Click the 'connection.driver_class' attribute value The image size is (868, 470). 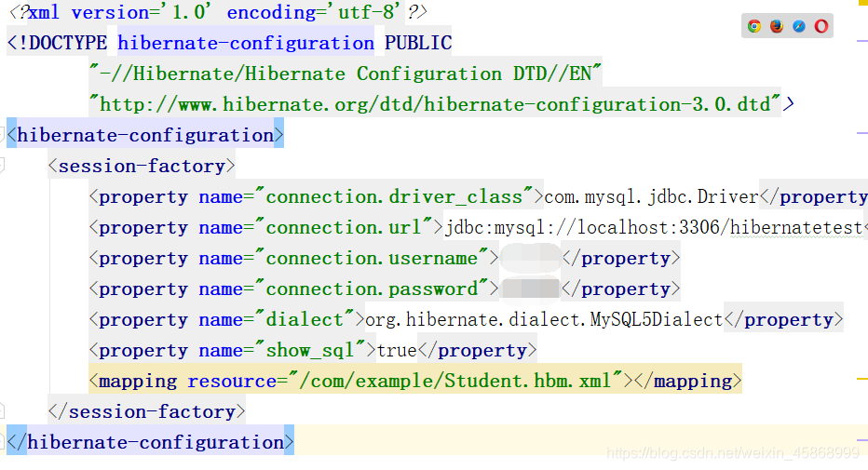[394, 196]
